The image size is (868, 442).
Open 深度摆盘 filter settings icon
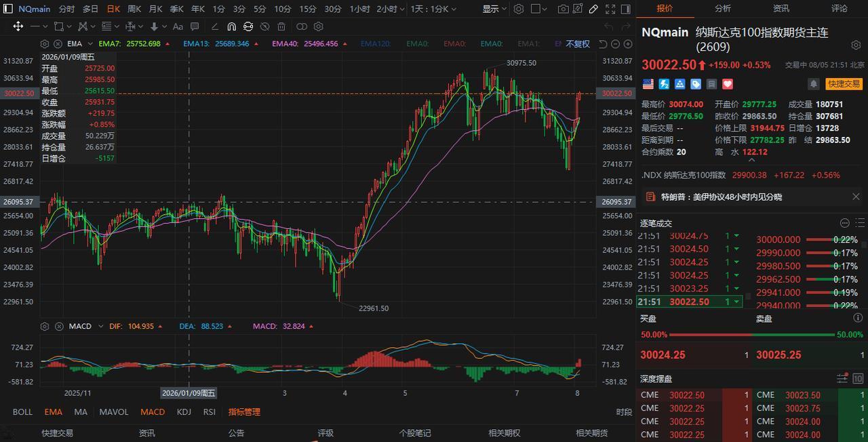coord(842,378)
